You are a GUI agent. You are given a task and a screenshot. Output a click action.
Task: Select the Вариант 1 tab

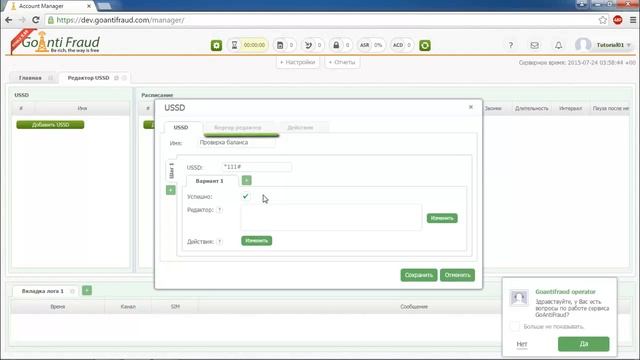coord(209,181)
